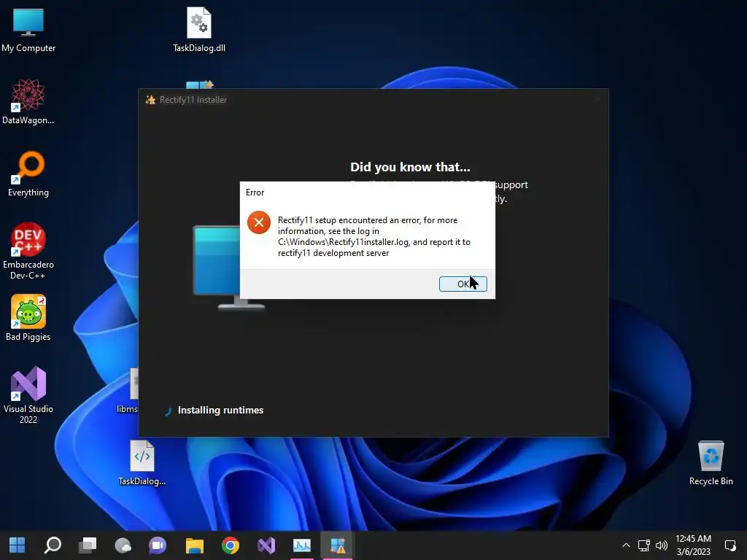The height and width of the screenshot is (560, 747).
Task: Click the Rectify11 Installer title icon
Action: (x=150, y=99)
